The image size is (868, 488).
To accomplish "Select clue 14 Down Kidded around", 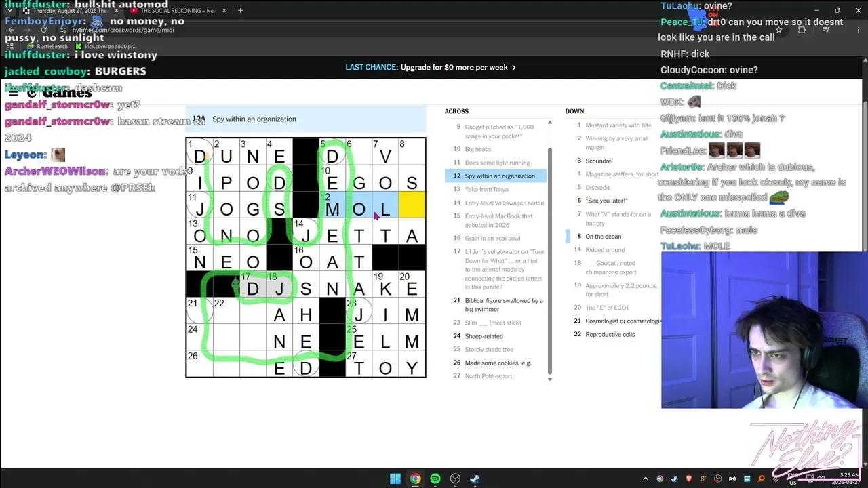I will click(613, 249).
